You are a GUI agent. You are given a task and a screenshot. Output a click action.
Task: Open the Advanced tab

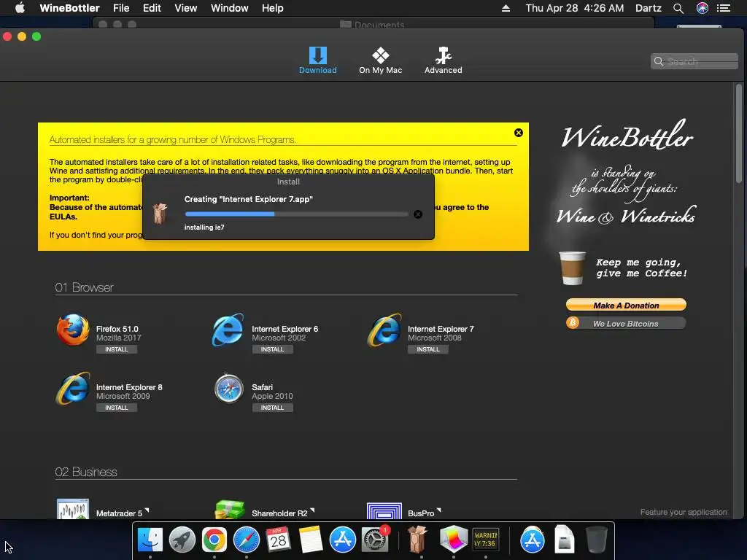pyautogui.click(x=443, y=60)
